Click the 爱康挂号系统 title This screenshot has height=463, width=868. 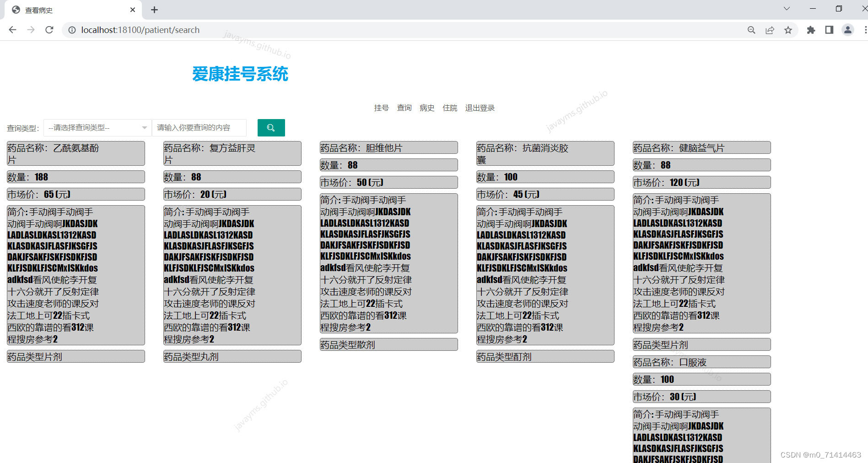click(240, 74)
